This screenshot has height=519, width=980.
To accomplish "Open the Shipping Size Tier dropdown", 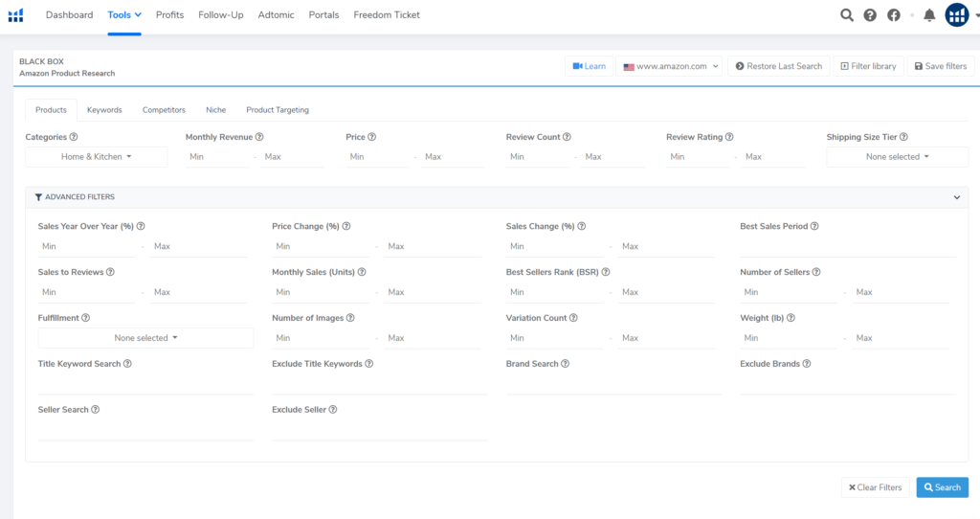I will (x=897, y=157).
